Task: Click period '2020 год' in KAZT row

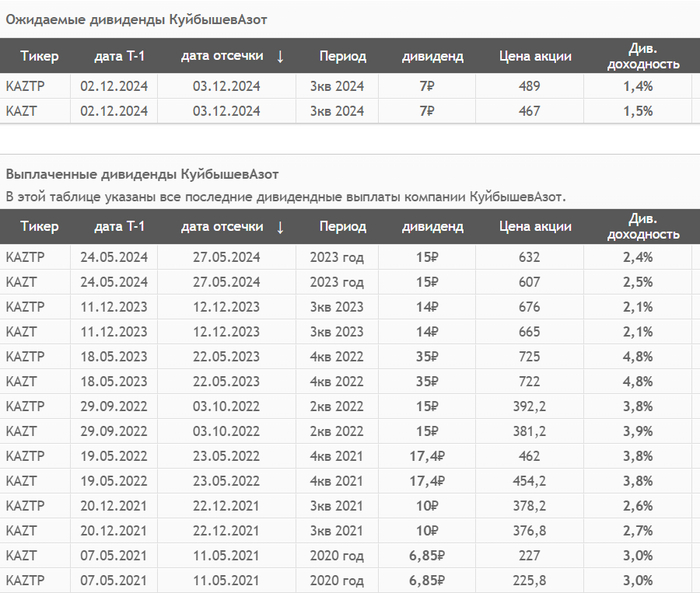Action: [x=337, y=556]
